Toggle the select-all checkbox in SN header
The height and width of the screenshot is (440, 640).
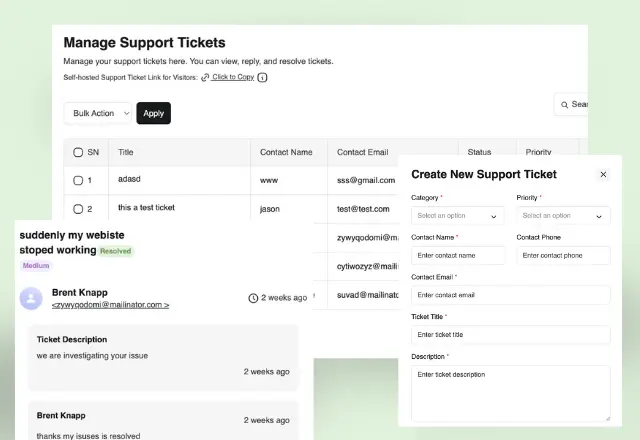tap(78, 152)
